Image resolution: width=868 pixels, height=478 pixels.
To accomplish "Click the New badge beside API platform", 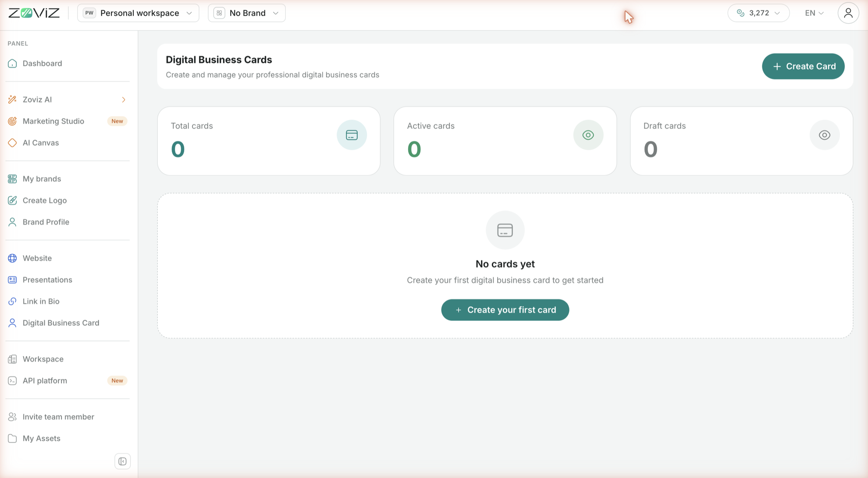I will pos(117,381).
